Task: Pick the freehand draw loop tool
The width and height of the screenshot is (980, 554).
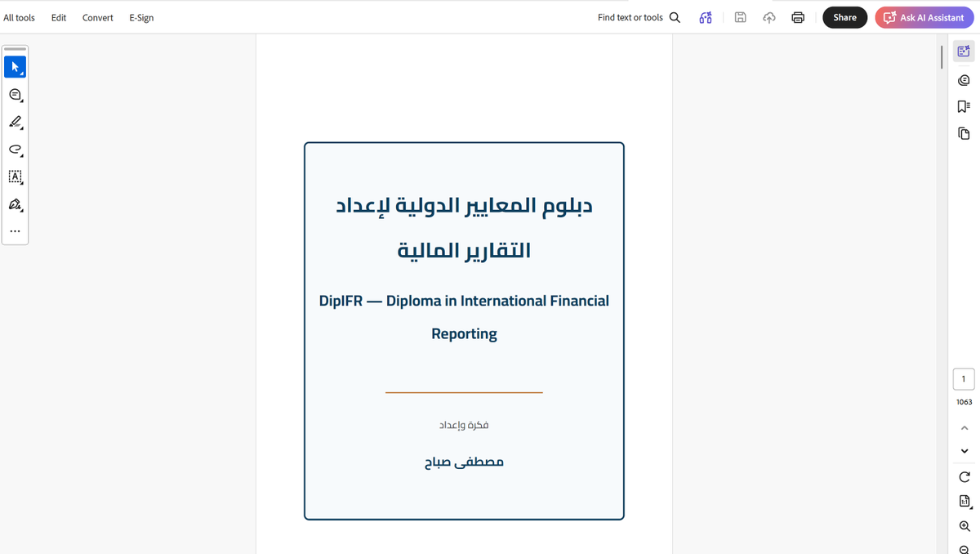Action: (x=15, y=150)
